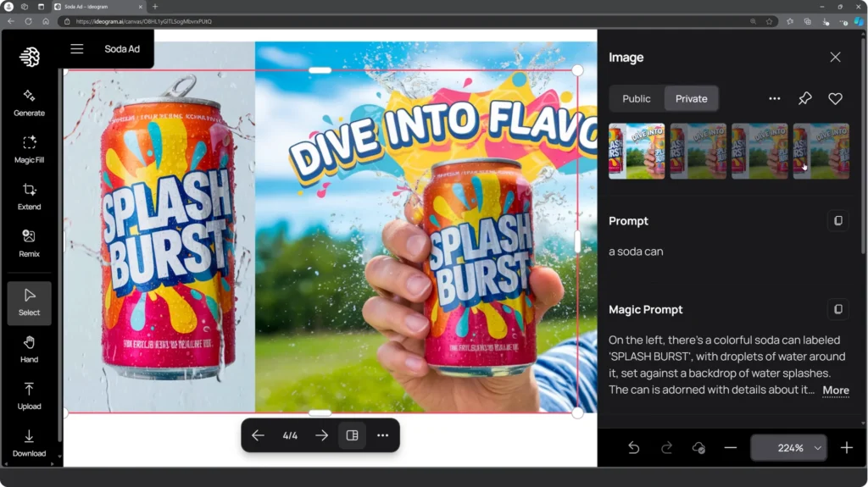
Task: Redo the last action
Action: tap(666, 448)
